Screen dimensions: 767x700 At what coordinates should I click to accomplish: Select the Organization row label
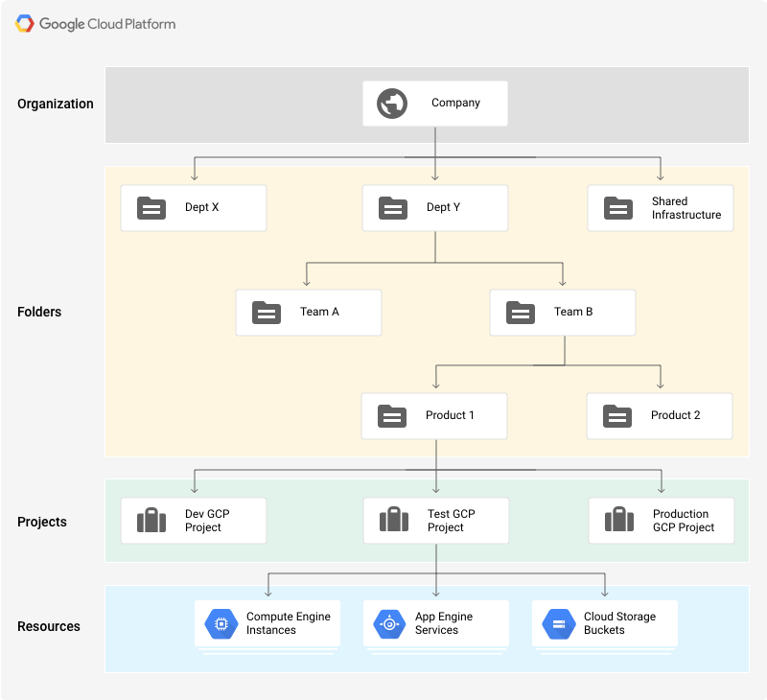[56, 104]
